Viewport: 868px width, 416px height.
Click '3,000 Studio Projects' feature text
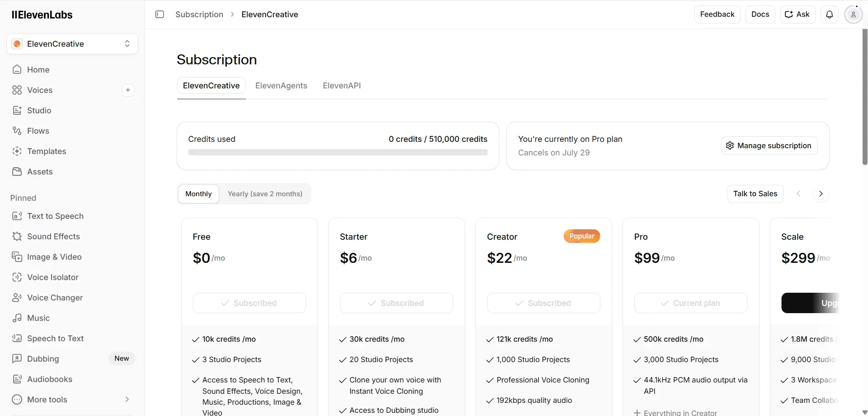pos(681,360)
